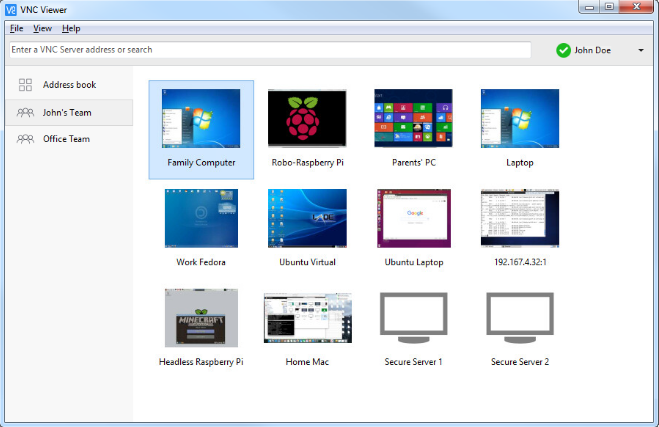Click the "Secure Server 1" label
This screenshot has width=659, height=427.
click(x=414, y=361)
